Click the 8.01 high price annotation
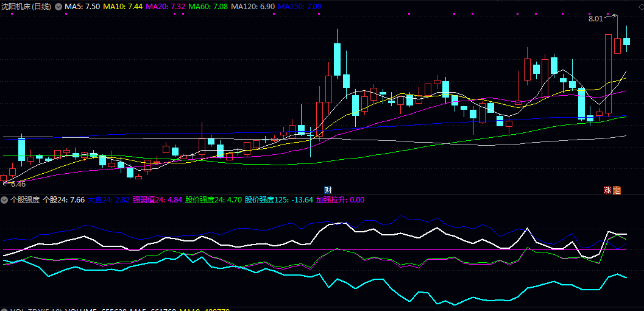 tap(595, 19)
